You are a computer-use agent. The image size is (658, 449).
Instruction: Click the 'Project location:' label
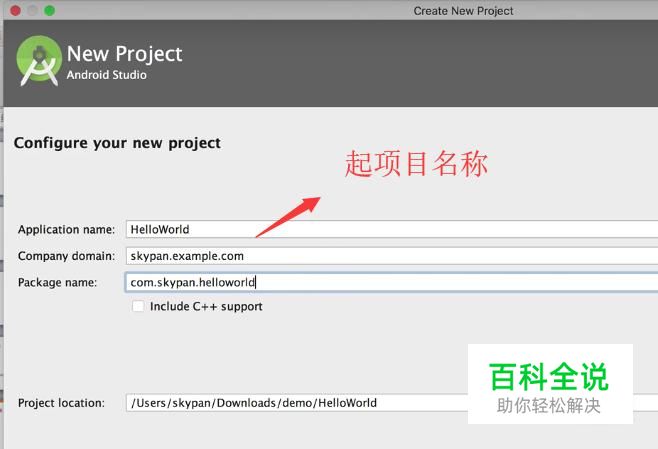(61, 403)
